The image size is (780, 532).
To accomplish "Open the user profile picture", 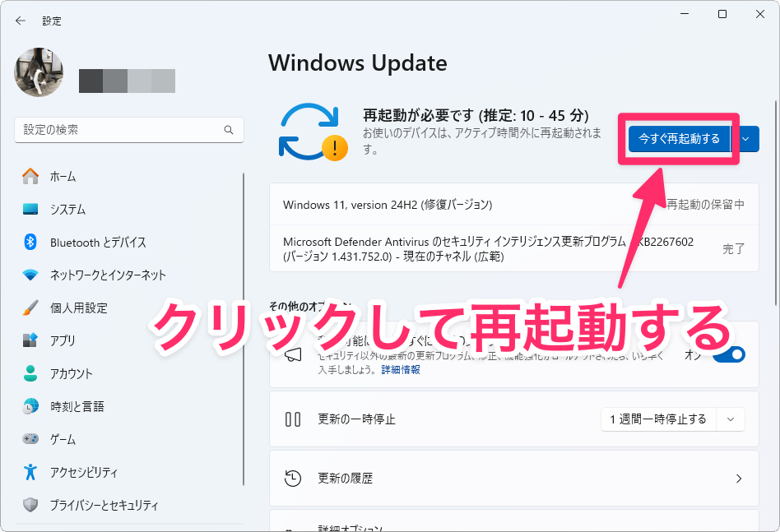I will pyautogui.click(x=39, y=72).
